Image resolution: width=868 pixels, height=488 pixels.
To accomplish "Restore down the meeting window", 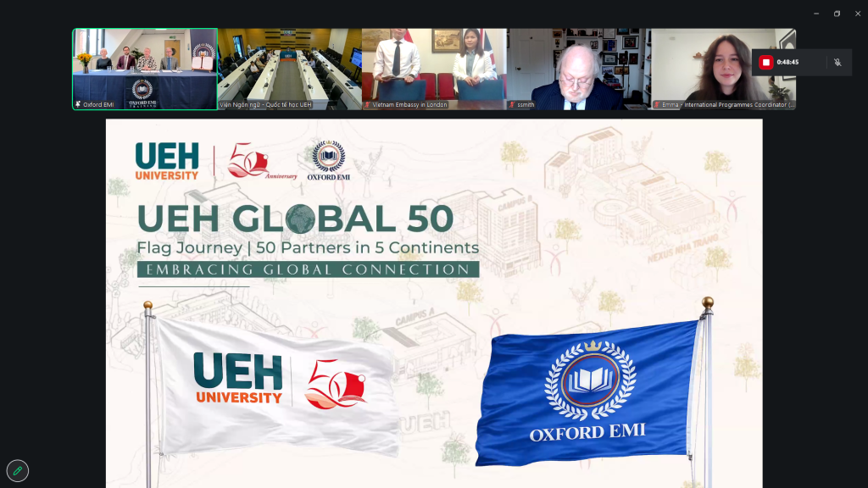I will [x=837, y=14].
